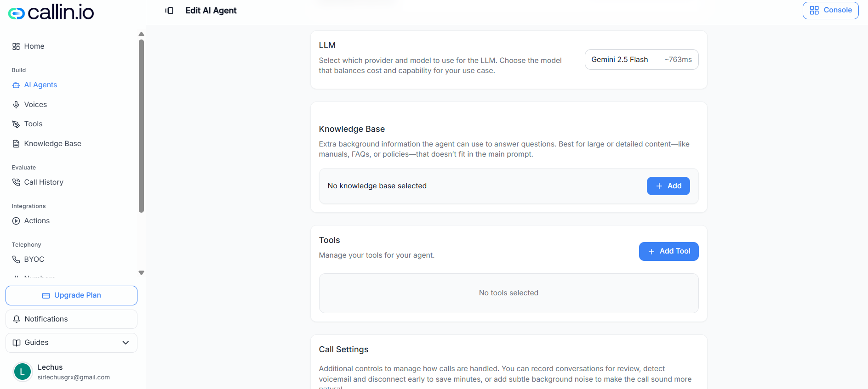Click Add in the Knowledge Base section
Image resolution: width=868 pixels, height=389 pixels.
click(668, 186)
